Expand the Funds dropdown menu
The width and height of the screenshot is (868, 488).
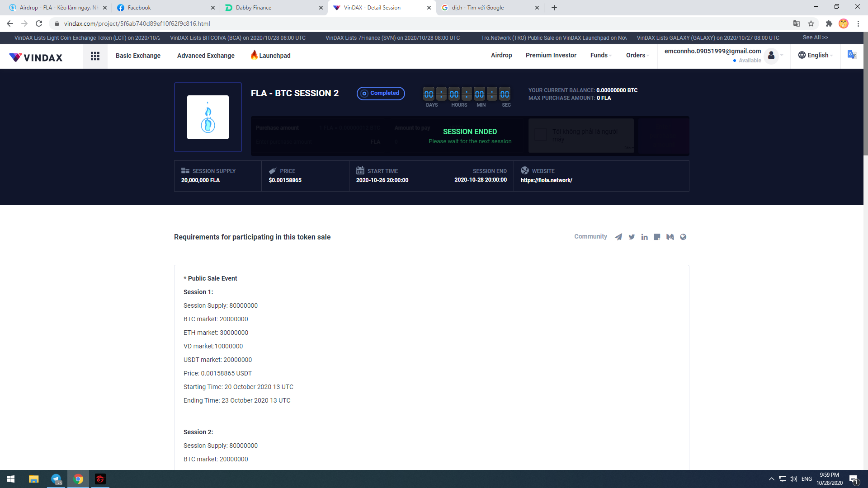pos(601,55)
